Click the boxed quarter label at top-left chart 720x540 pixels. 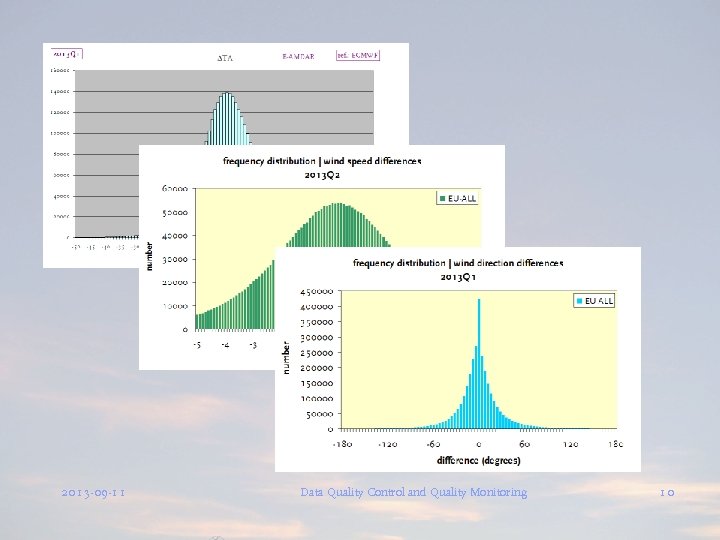tap(67, 54)
